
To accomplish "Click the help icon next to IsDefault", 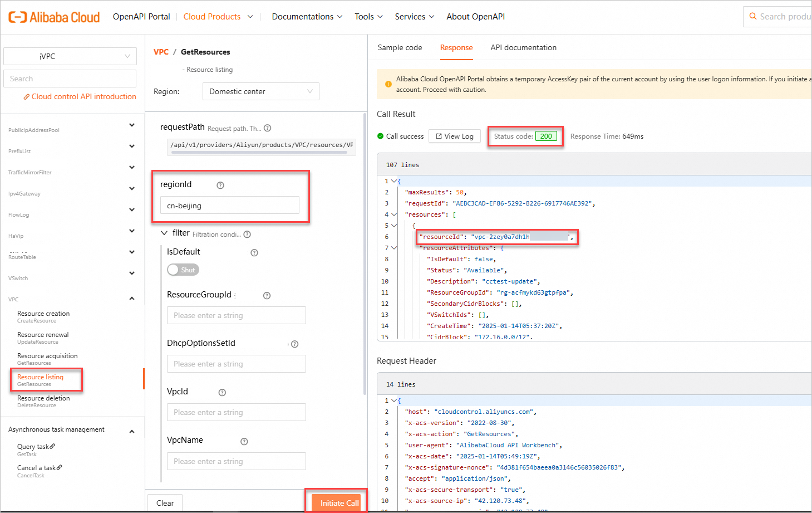I will click(254, 252).
